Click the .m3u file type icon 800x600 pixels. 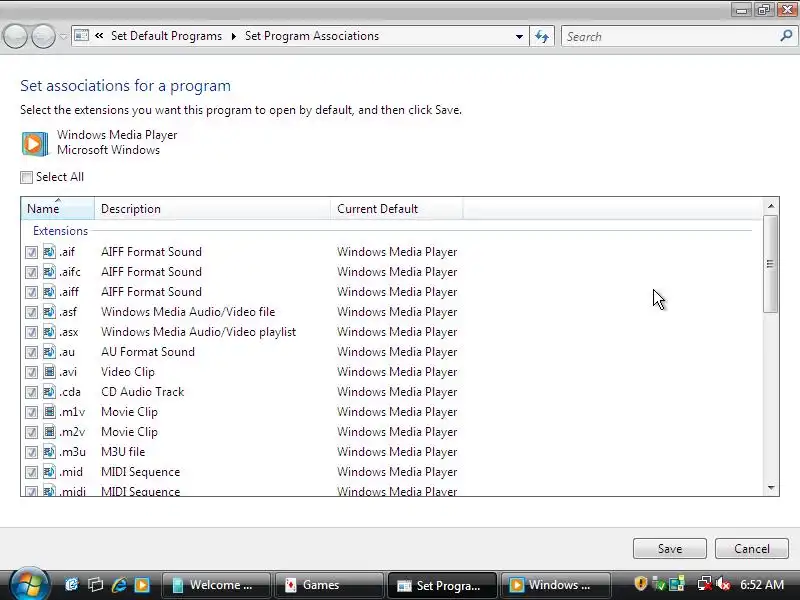tap(49, 452)
